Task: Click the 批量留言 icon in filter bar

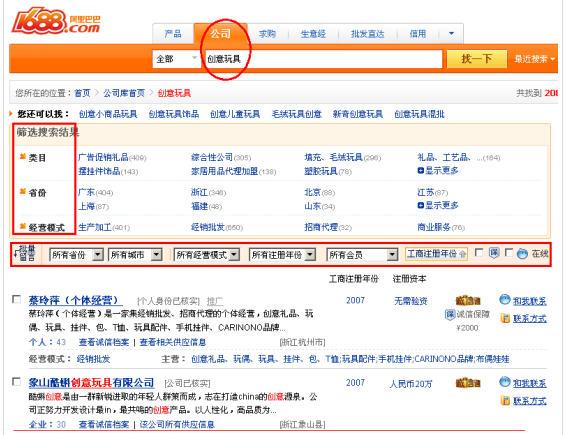Action: pos(25,253)
